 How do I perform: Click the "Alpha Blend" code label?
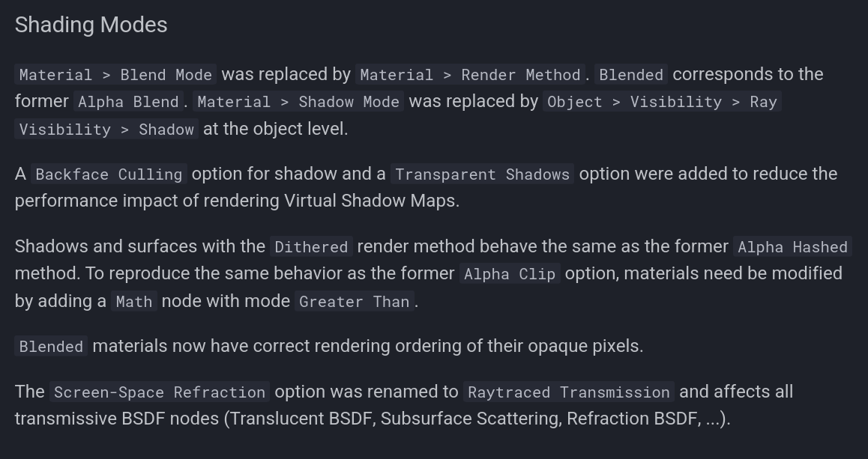(x=128, y=102)
